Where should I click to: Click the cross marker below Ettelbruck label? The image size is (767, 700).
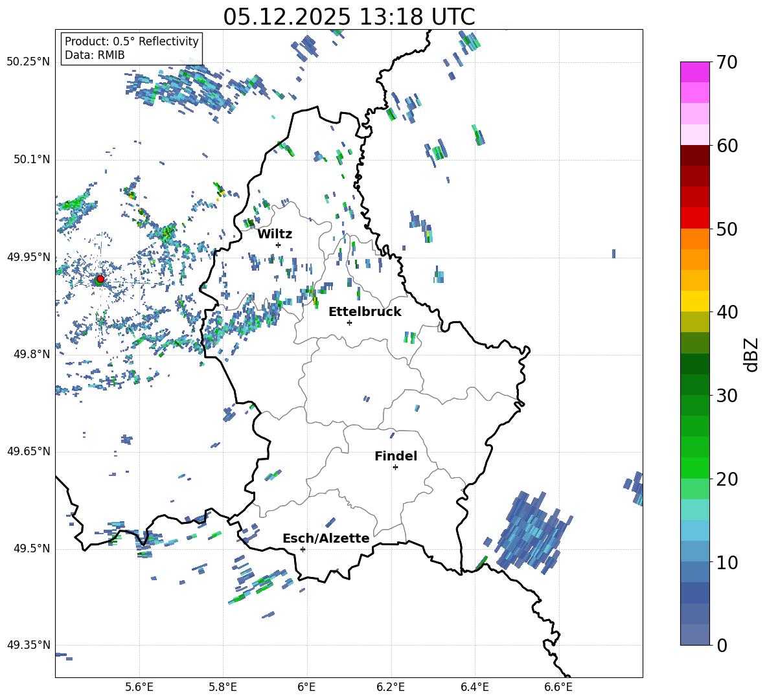coord(349,322)
